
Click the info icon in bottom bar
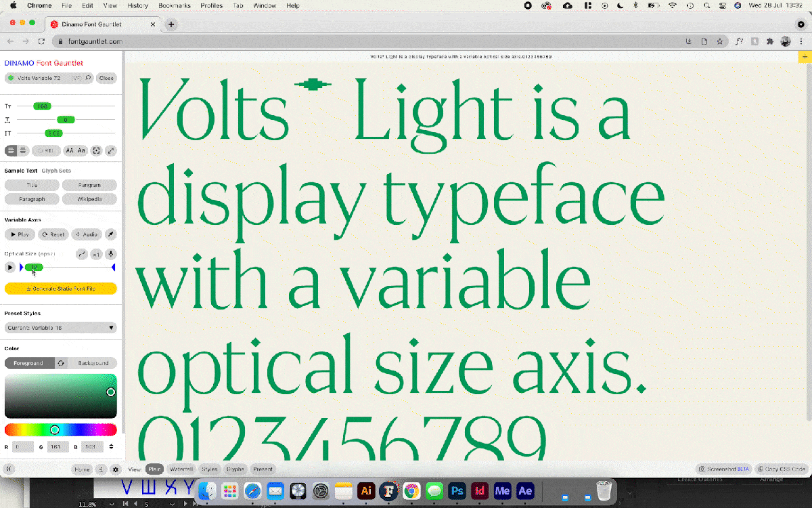[x=101, y=469]
